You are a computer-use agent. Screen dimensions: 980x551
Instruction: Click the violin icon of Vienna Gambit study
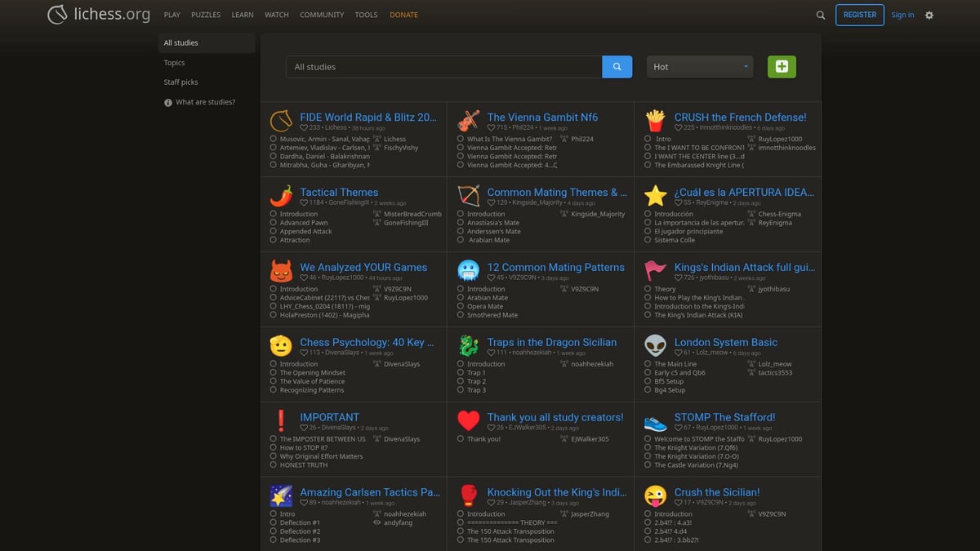[468, 122]
